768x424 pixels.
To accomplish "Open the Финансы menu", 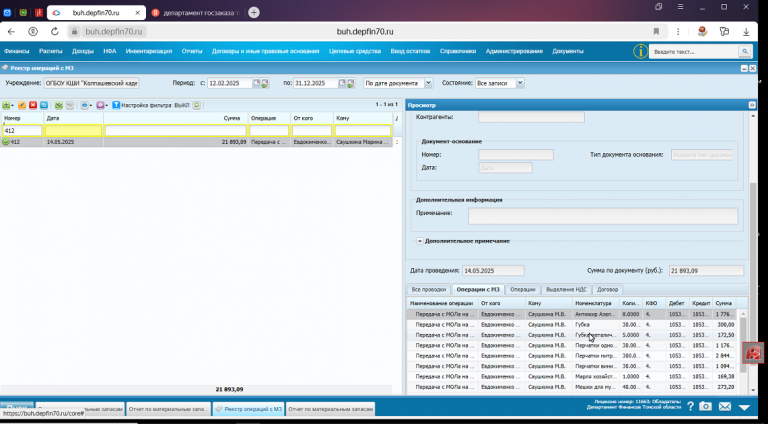I will point(17,51).
